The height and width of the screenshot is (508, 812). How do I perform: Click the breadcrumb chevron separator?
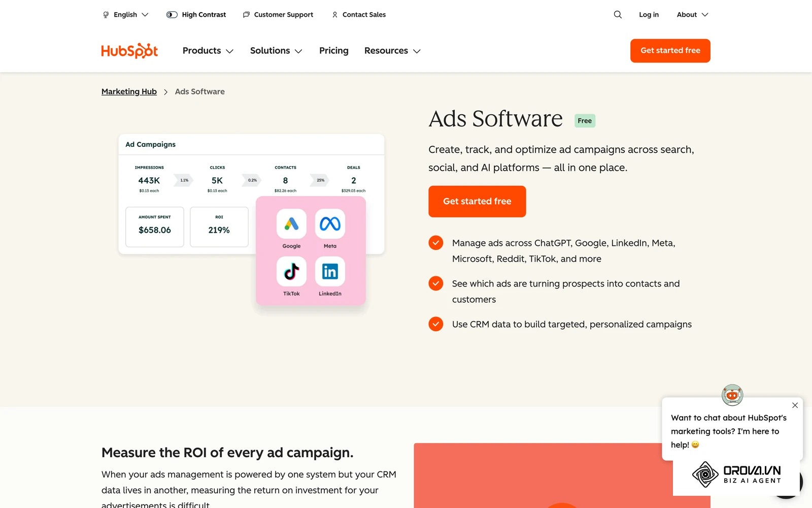(x=165, y=92)
